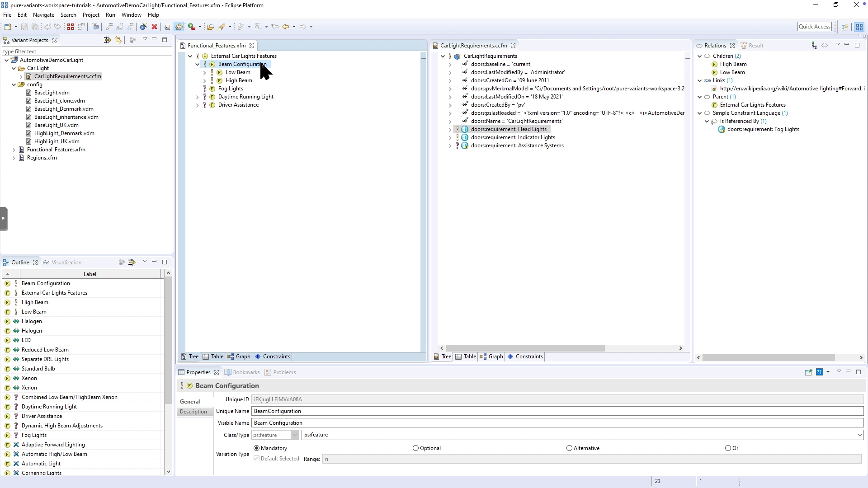Collapse the Children group in Relations
Image resolution: width=868 pixels, height=488 pixels.
pyautogui.click(x=700, y=56)
